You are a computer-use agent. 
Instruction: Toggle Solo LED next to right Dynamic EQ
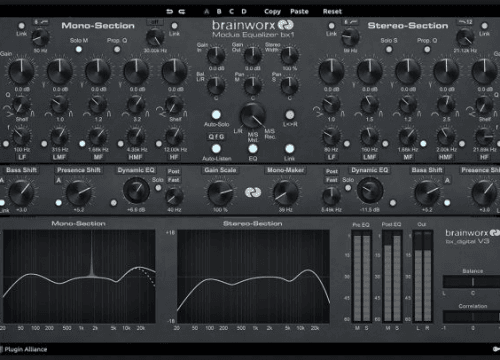click(x=348, y=188)
